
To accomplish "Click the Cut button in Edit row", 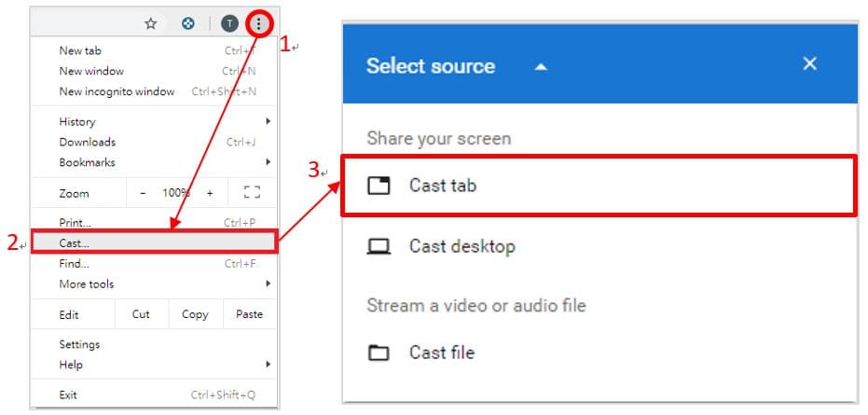I will [x=141, y=314].
